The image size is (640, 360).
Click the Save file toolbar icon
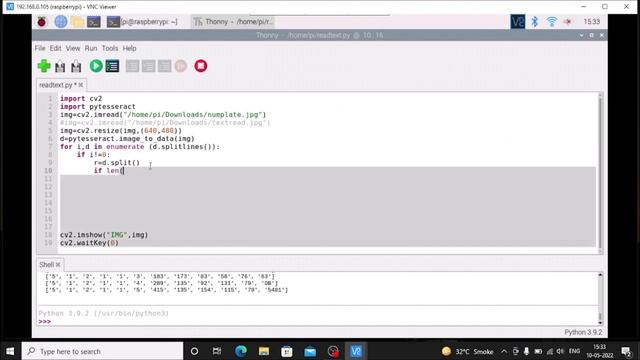(x=76, y=66)
